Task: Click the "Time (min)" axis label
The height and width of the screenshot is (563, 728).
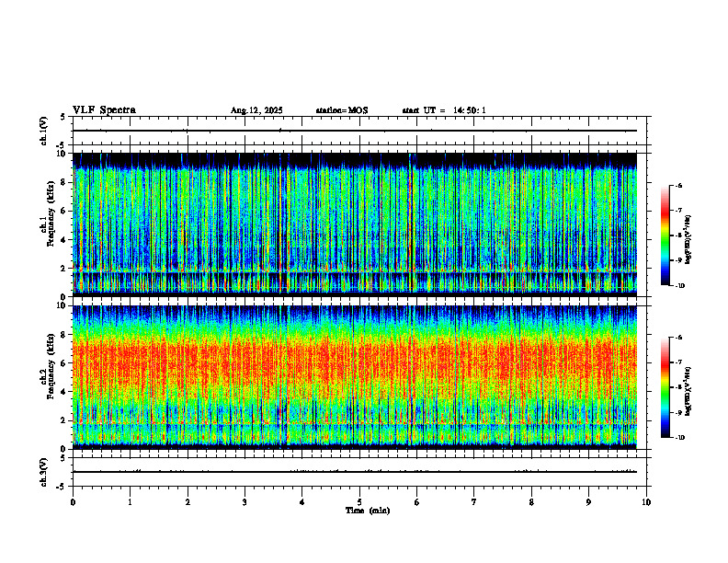Action: [368, 511]
